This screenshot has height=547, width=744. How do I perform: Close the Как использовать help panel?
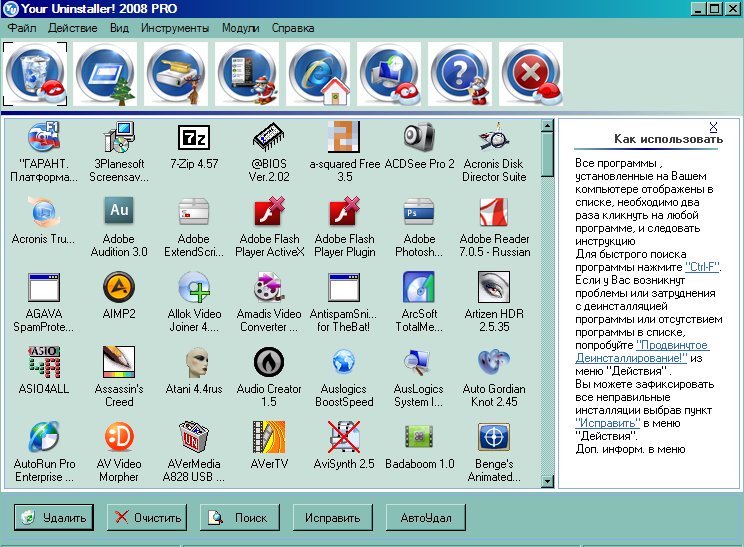(x=713, y=127)
